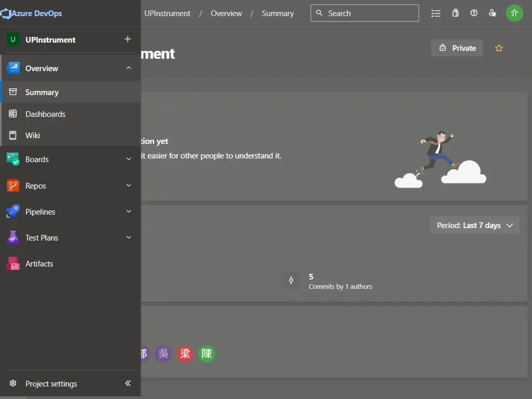Click the Artifacts package icon
The width and height of the screenshot is (532, 399).
13,263
